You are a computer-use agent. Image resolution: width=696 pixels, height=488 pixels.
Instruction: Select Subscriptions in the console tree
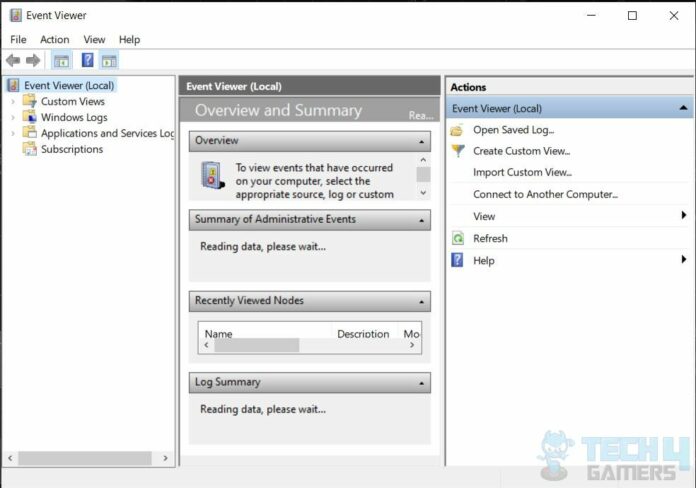[x=71, y=149]
